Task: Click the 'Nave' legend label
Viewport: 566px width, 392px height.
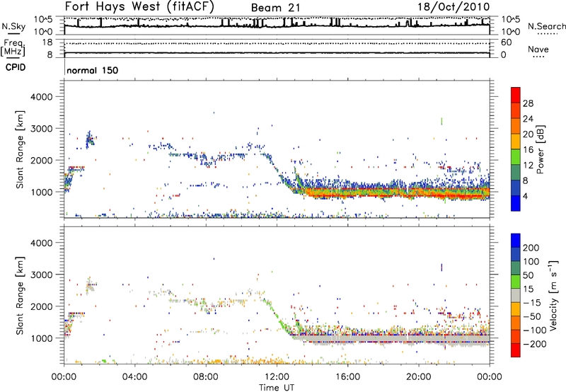Action: [538, 49]
